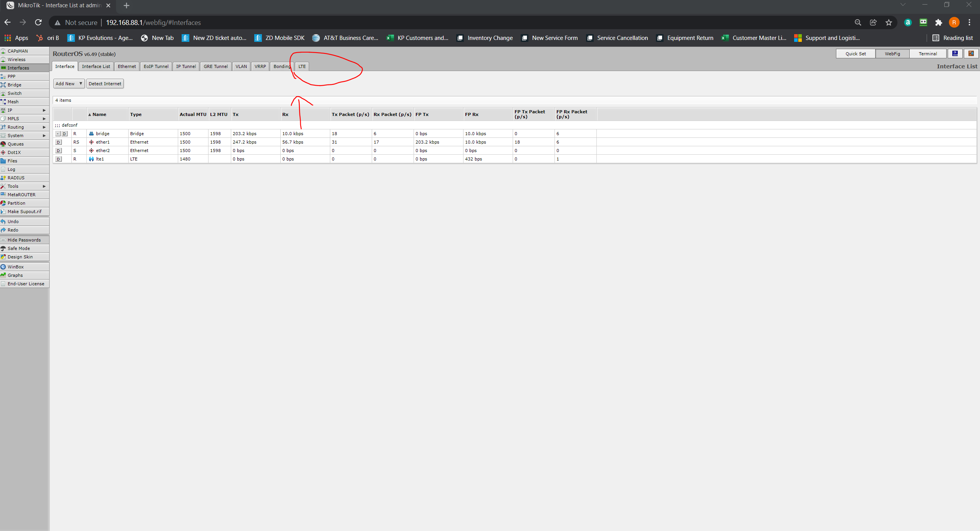980x531 pixels.
Task: Click the Detect Internet button
Action: pos(105,84)
